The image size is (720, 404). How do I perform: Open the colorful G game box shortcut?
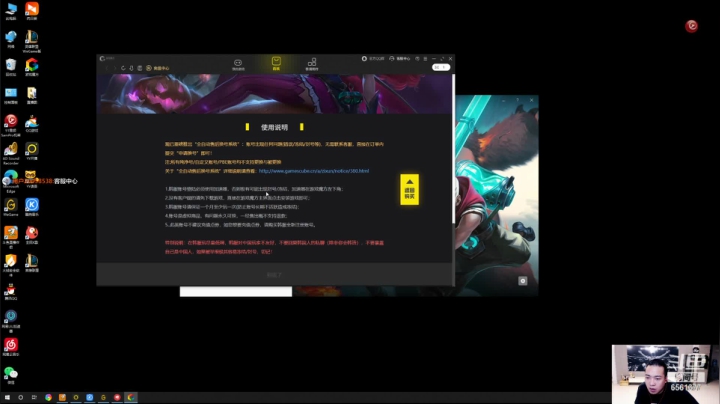(32, 67)
